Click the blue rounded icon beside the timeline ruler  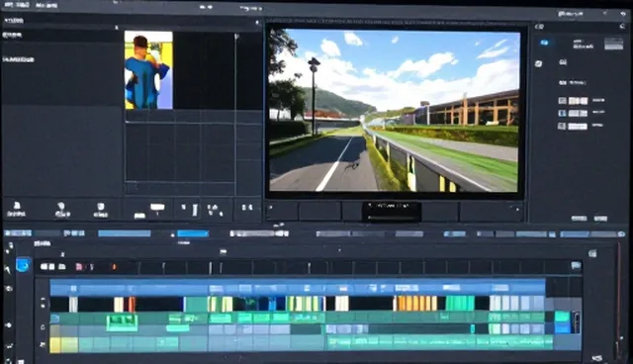tap(23, 265)
